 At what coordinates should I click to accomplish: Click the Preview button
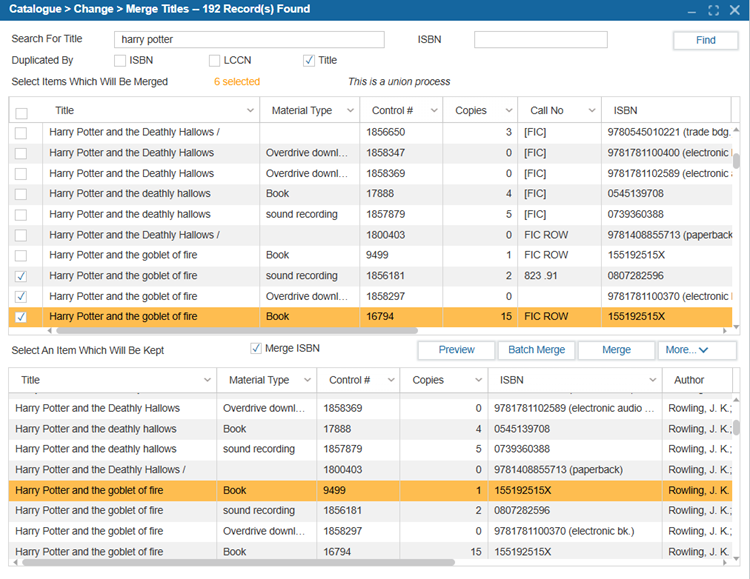tap(456, 350)
